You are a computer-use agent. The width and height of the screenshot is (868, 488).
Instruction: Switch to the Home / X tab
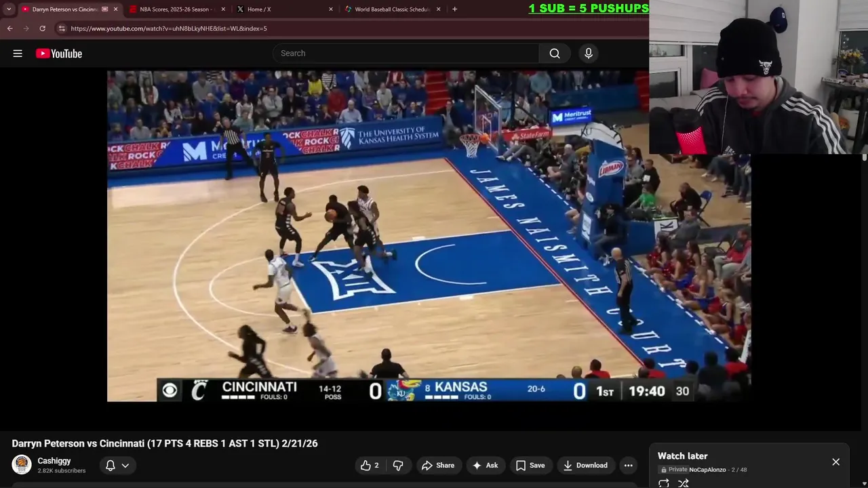[285, 9]
